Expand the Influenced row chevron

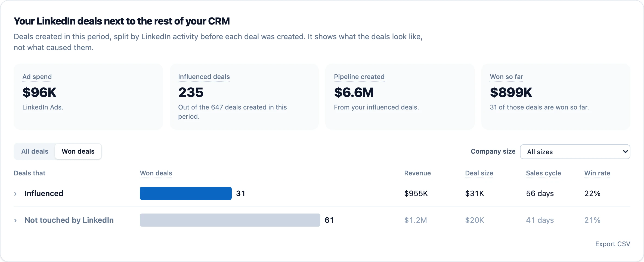16,194
